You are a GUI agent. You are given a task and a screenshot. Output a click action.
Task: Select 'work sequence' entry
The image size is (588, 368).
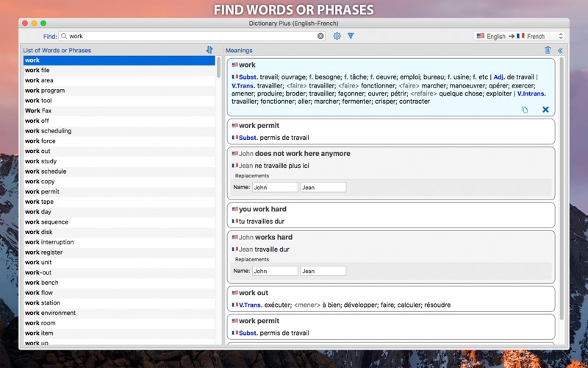(119, 222)
